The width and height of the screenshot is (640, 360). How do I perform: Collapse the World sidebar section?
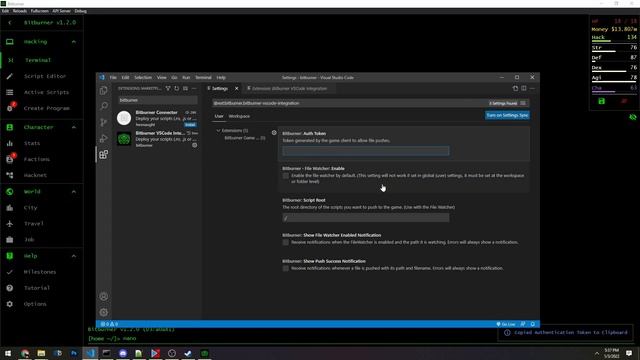(74, 192)
